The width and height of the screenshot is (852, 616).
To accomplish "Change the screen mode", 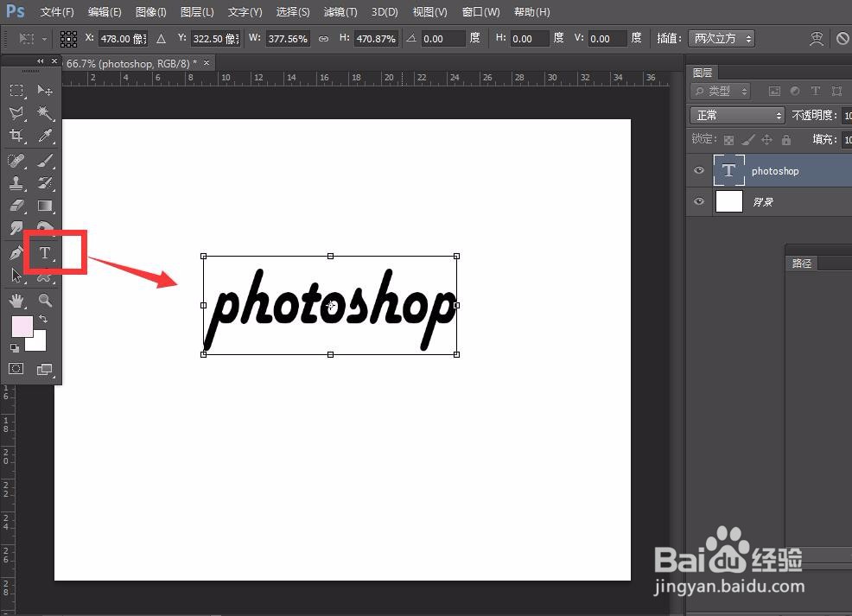I will point(45,370).
